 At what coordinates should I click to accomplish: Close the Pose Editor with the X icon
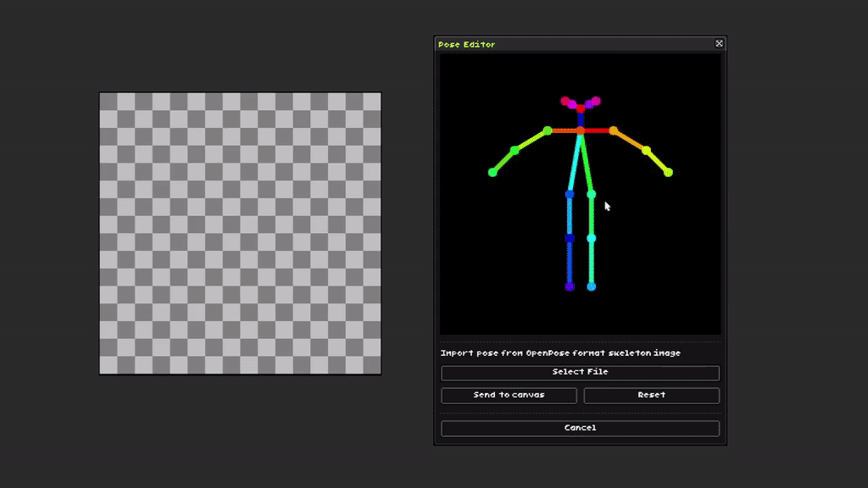(719, 43)
